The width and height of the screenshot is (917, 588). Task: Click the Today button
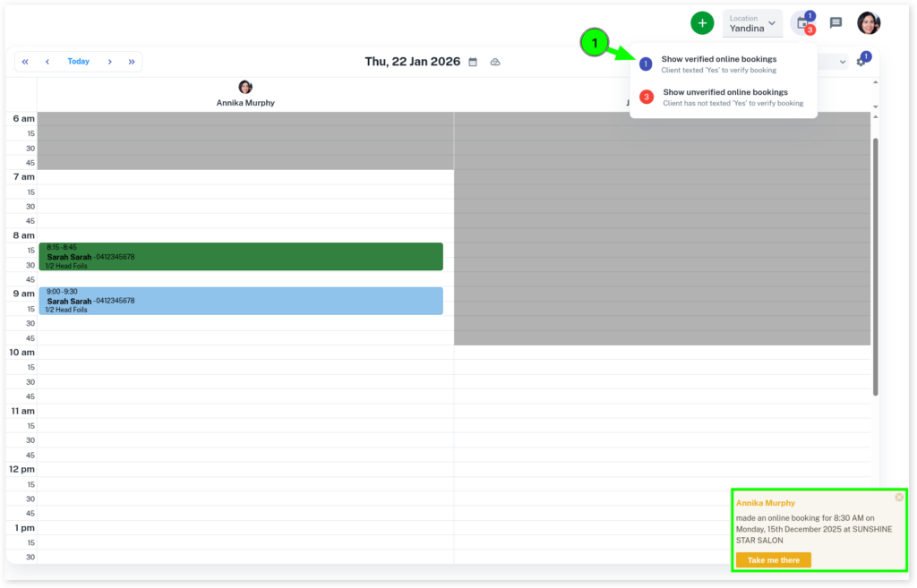(78, 62)
